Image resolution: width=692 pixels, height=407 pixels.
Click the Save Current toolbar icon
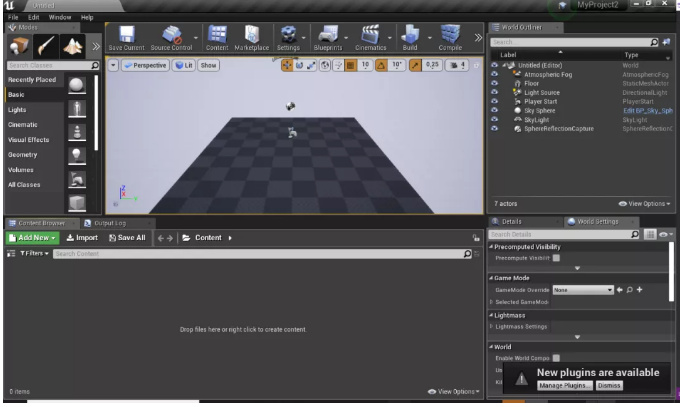click(x=127, y=35)
